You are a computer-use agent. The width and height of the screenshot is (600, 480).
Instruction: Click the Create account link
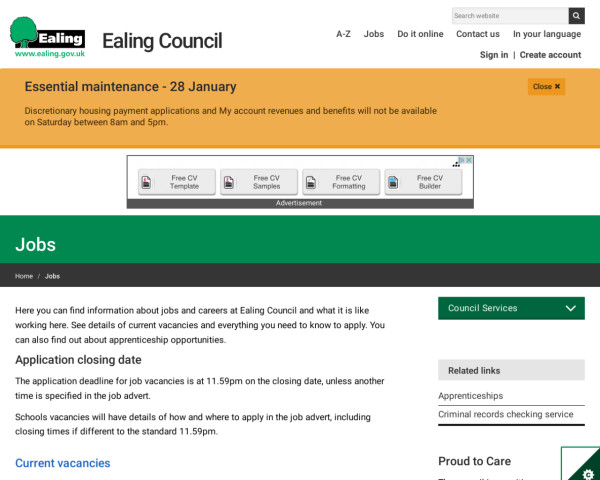click(550, 55)
